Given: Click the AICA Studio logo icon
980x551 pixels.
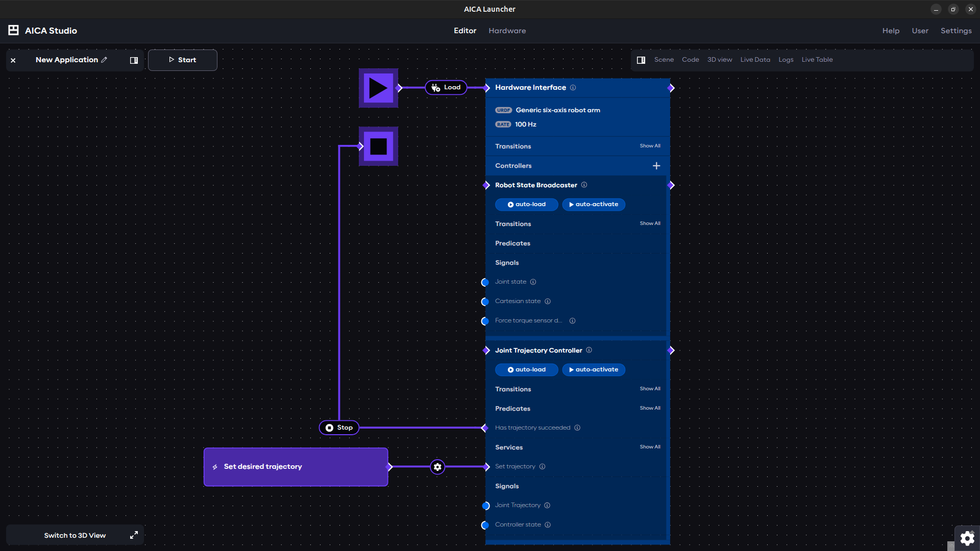Looking at the screenshot, I should point(13,30).
